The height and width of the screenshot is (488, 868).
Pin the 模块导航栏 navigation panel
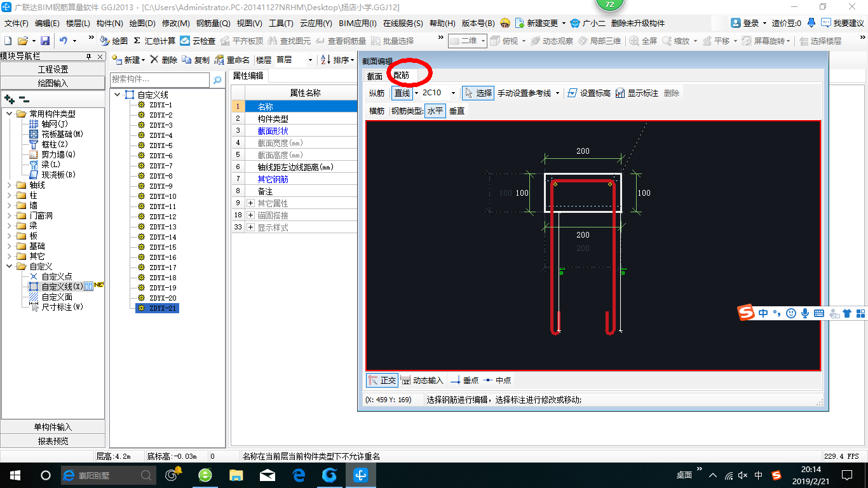click(x=88, y=57)
